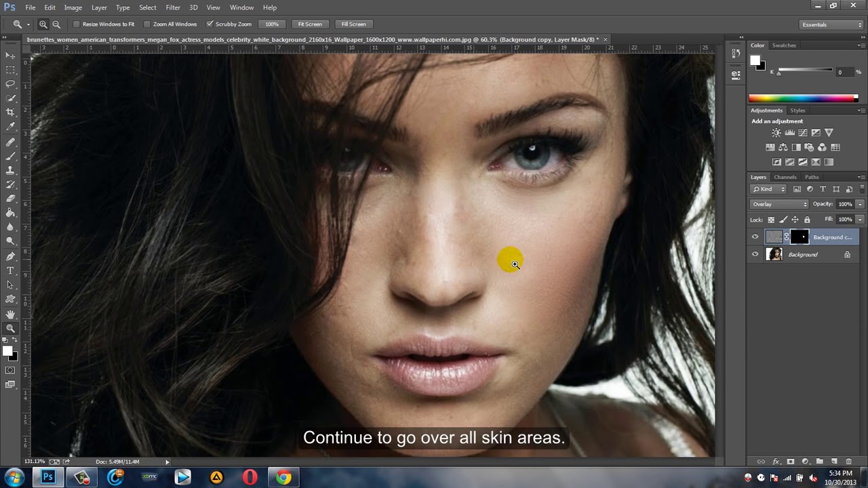Select the layer mask thumbnail
The width and height of the screenshot is (868, 488).
[x=800, y=237]
